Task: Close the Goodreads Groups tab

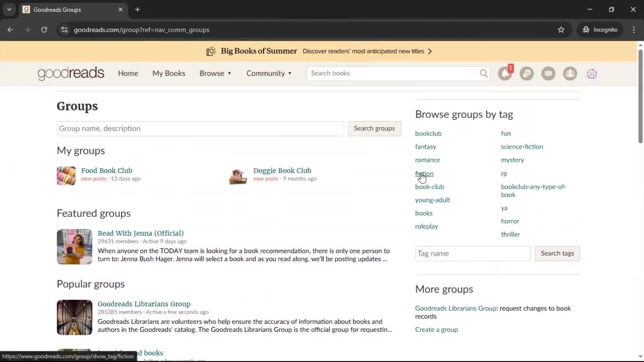Action: pyautogui.click(x=121, y=9)
